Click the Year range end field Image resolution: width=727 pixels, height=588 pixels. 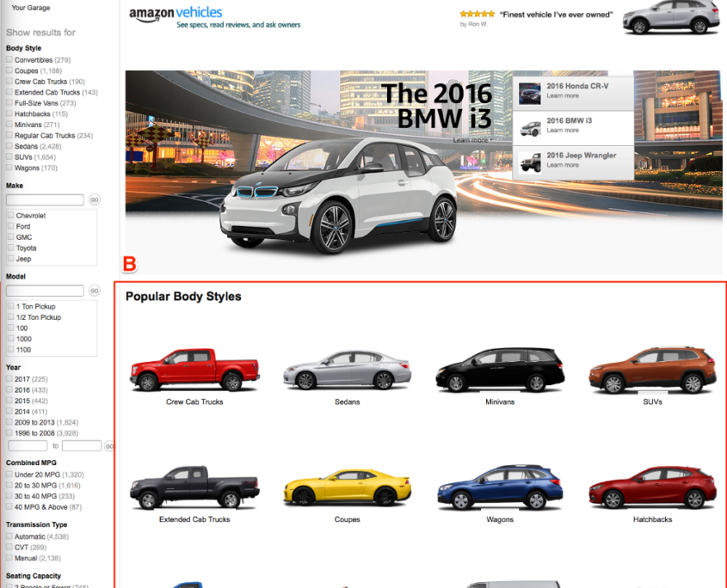click(82, 446)
